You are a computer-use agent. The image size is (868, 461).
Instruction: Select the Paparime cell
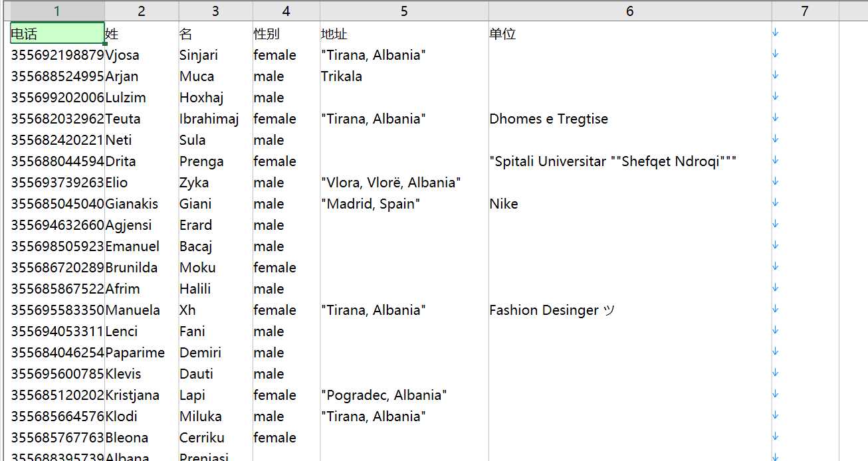[x=142, y=353]
